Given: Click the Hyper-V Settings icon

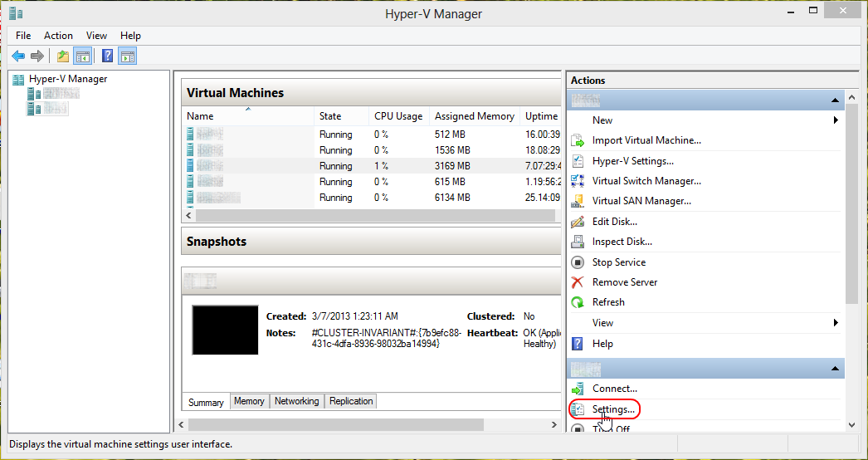Looking at the screenshot, I should tap(578, 161).
